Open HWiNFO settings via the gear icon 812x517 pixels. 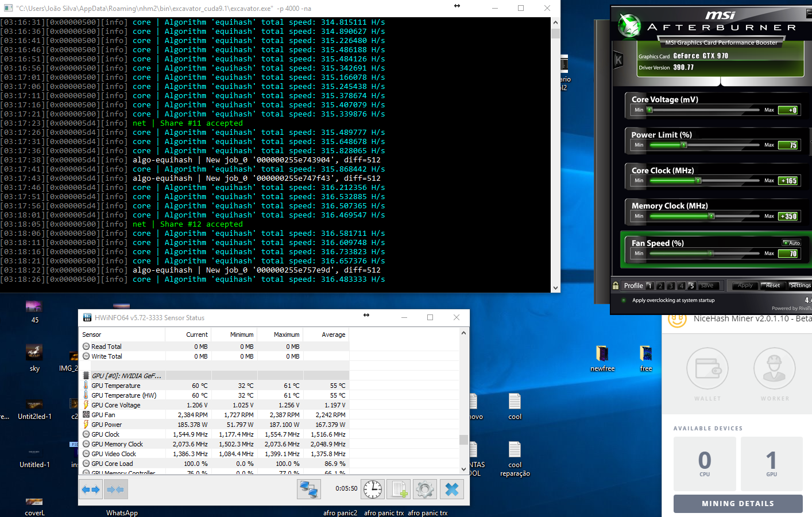425,489
